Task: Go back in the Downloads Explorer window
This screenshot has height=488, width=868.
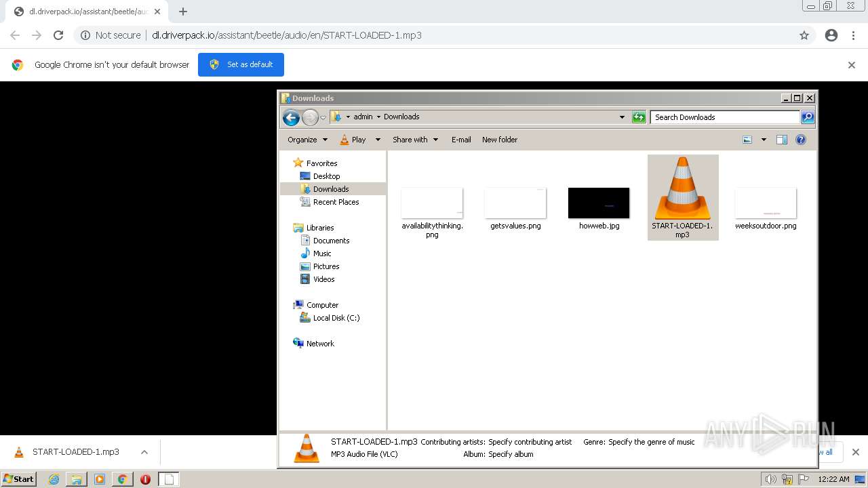Action: pyautogui.click(x=291, y=117)
